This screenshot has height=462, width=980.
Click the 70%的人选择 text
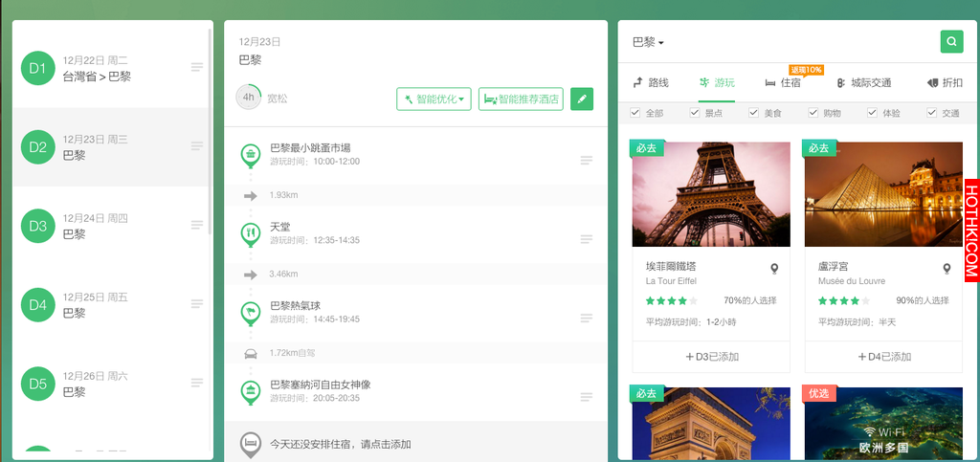click(x=750, y=301)
